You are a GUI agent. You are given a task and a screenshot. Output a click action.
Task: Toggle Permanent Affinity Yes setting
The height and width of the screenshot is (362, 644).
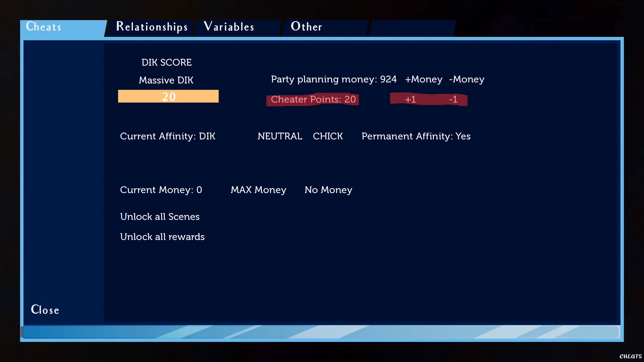point(416,136)
